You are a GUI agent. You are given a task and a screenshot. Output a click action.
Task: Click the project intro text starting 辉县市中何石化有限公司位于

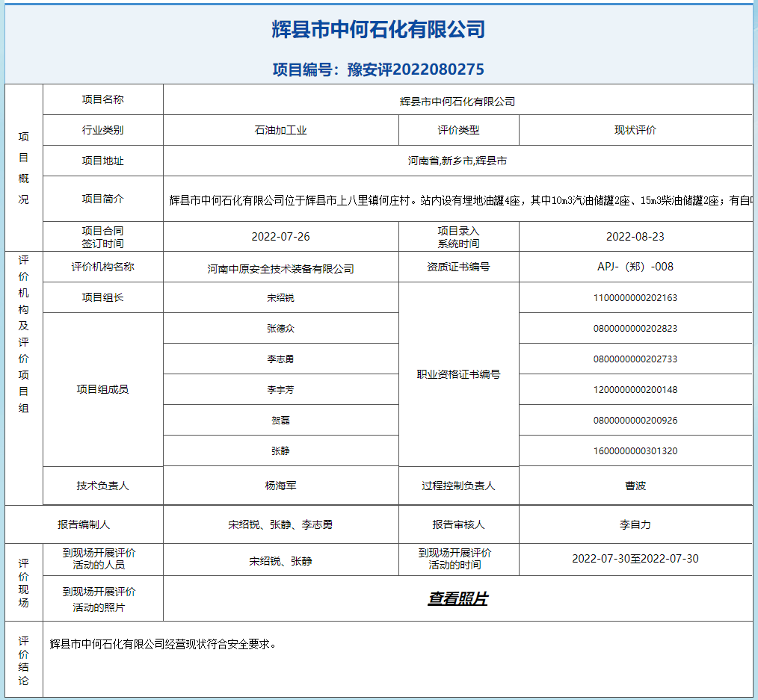(x=460, y=200)
